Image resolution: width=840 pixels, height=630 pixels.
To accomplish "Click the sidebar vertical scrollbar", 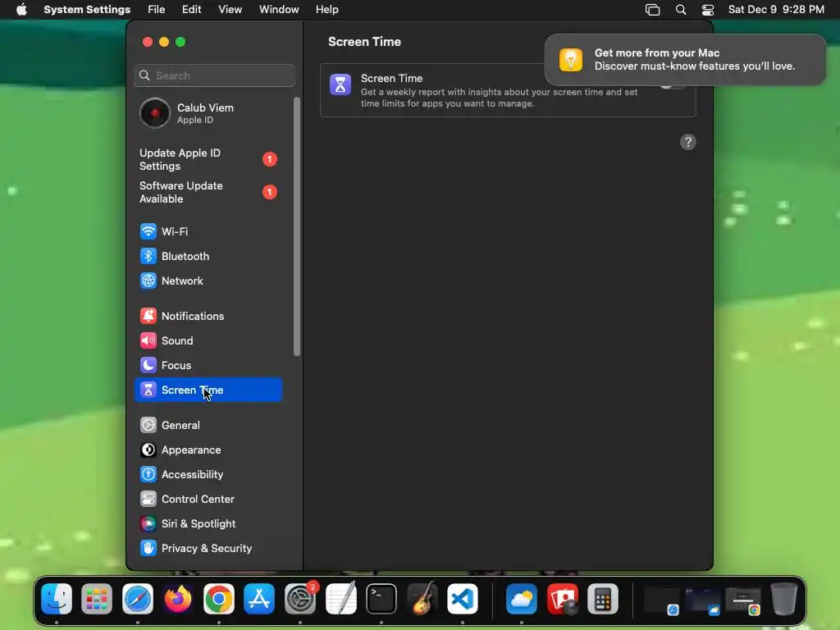I will (297, 226).
